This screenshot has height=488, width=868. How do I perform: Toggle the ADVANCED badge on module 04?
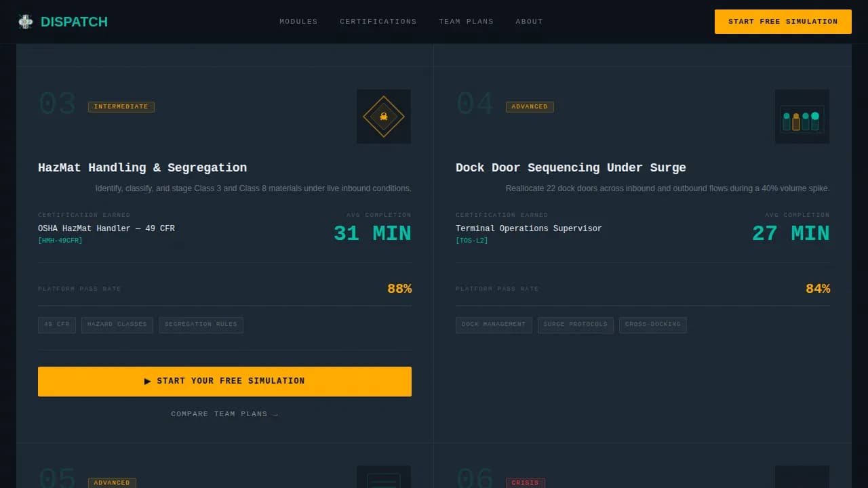(530, 106)
